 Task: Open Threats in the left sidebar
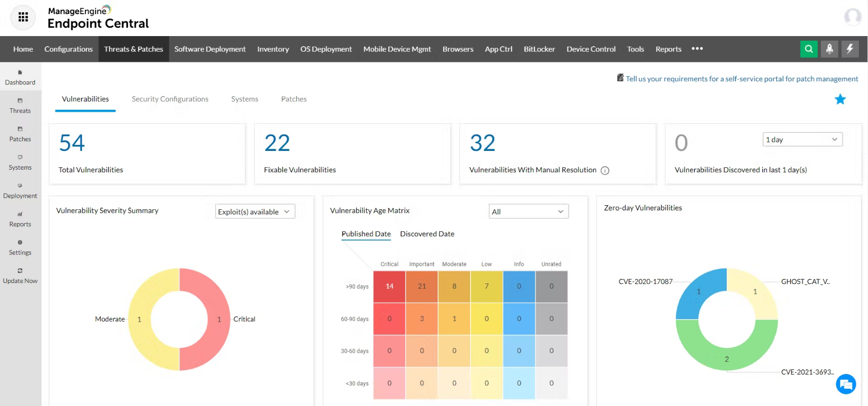tap(20, 106)
